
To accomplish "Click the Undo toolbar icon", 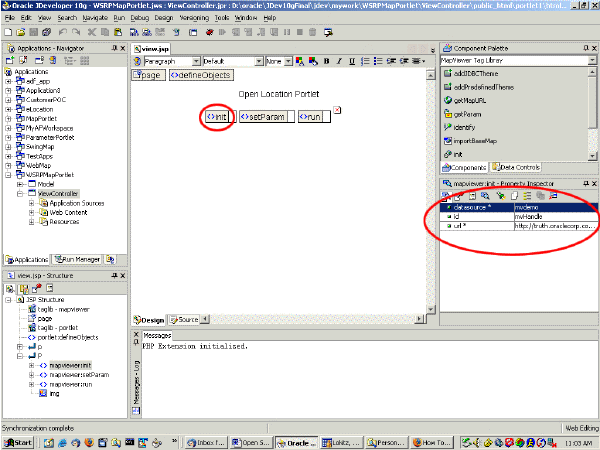I will pyautogui.click(x=63, y=33).
